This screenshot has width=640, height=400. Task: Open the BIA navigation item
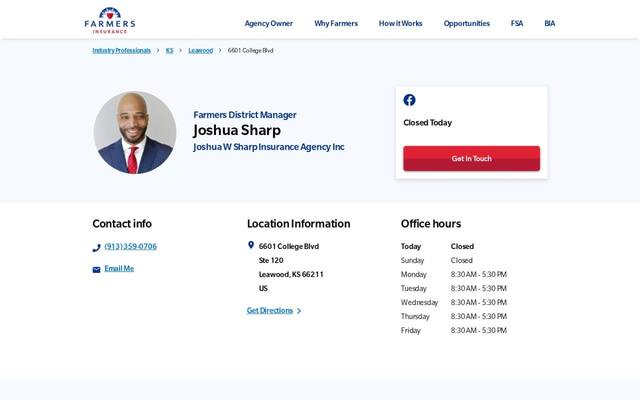tap(549, 24)
